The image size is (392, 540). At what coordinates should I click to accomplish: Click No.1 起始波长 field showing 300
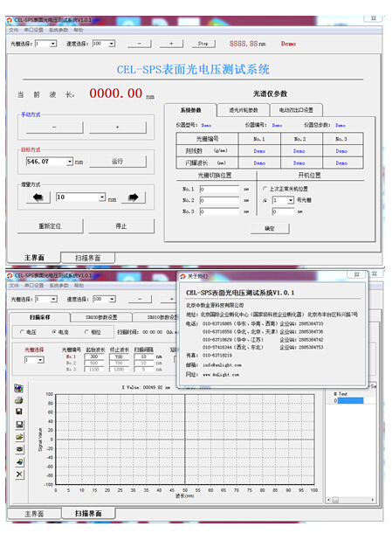click(x=94, y=357)
